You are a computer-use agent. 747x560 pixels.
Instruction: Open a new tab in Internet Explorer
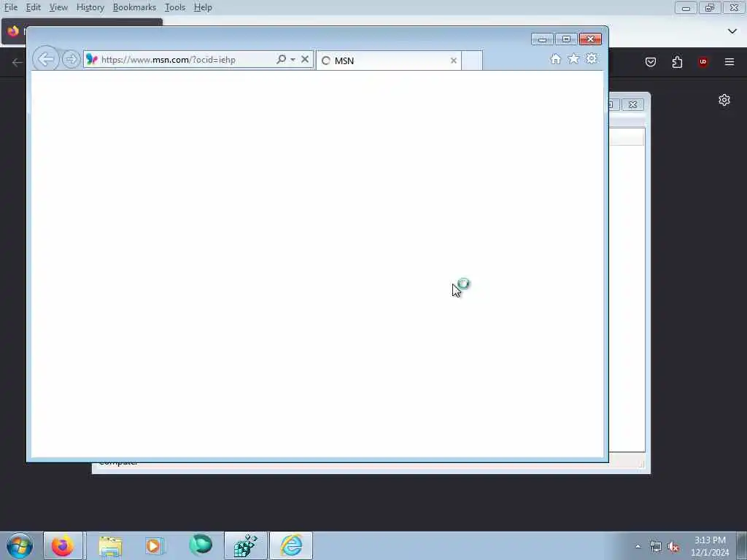472,61
